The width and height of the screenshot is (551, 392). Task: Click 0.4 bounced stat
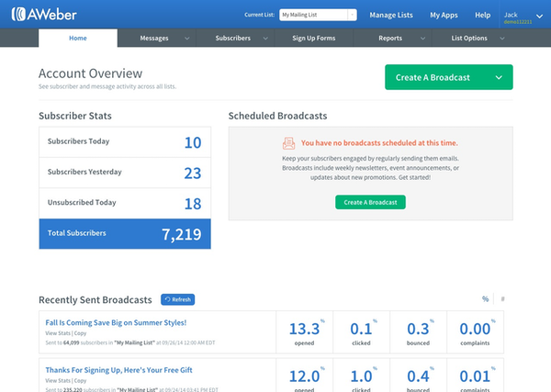[418, 375]
